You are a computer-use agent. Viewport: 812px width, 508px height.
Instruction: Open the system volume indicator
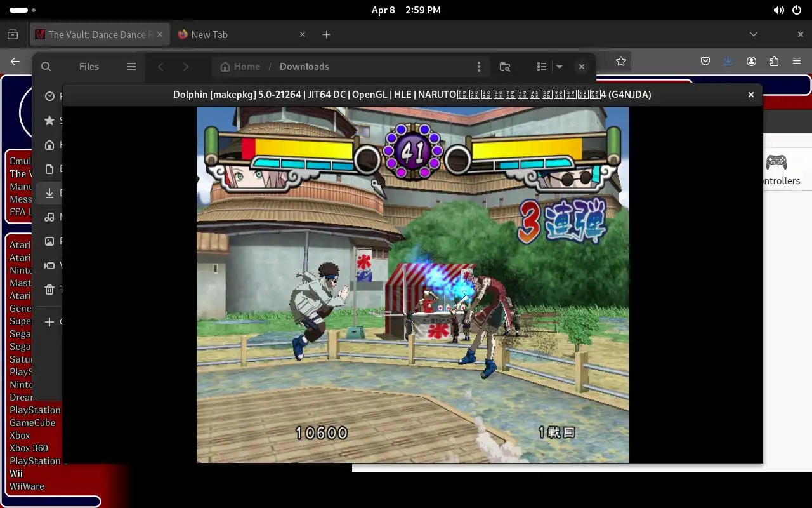(x=778, y=10)
